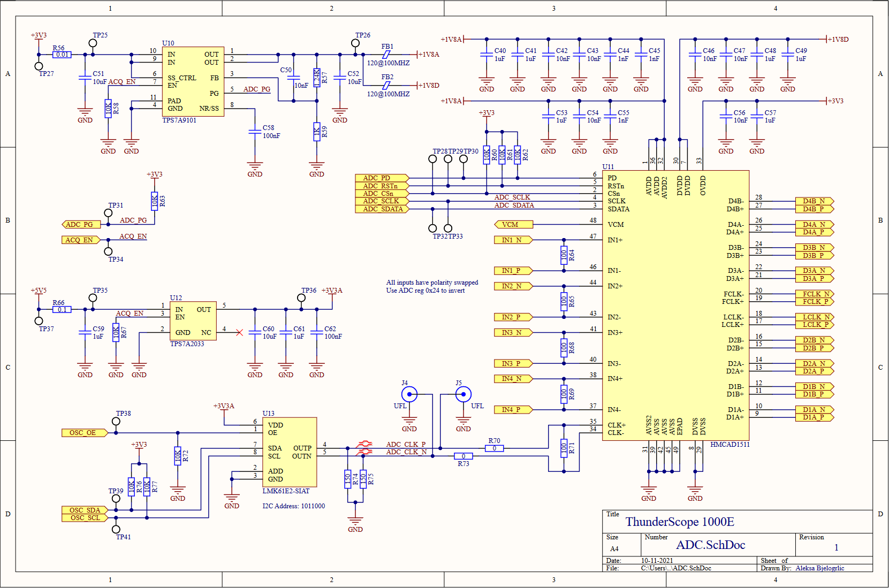Click the red no-connect X on U12 NC pin
The height and width of the screenshot is (588, 889).
[x=239, y=333]
